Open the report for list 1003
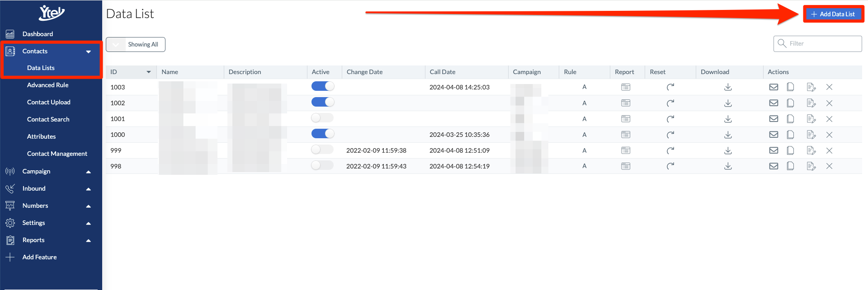868x290 pixels. pyautogui.click(x=625, y=87)
